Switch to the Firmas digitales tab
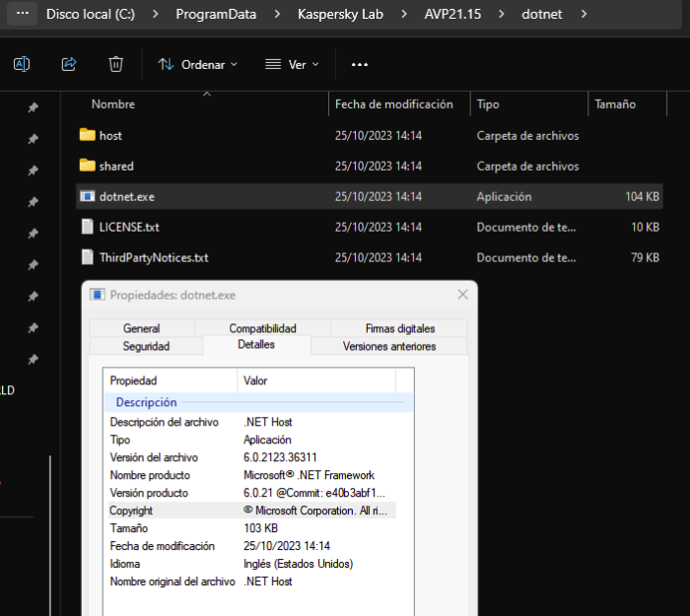 400,328
